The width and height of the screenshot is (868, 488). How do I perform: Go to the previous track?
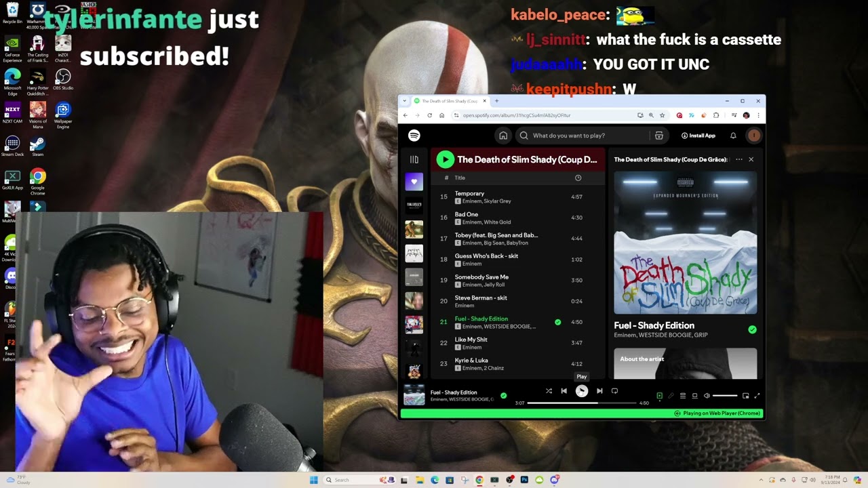tap(564, 391)
